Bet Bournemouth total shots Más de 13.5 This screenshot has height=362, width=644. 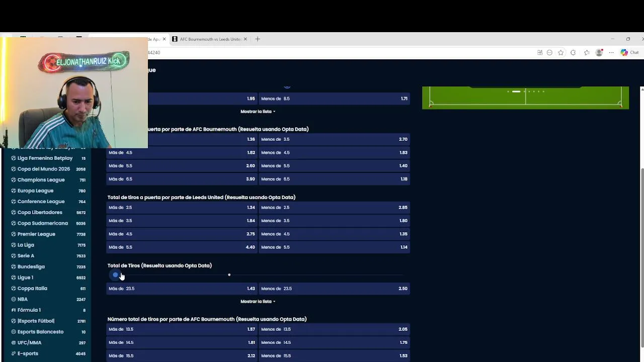coord(182,329)
